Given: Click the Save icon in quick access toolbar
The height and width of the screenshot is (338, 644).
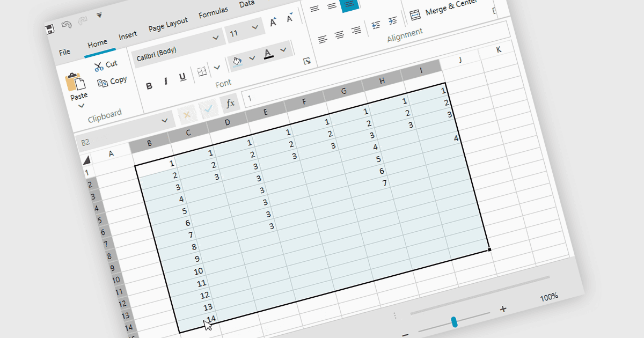Looking at the screenshot, I should point(49,29).
